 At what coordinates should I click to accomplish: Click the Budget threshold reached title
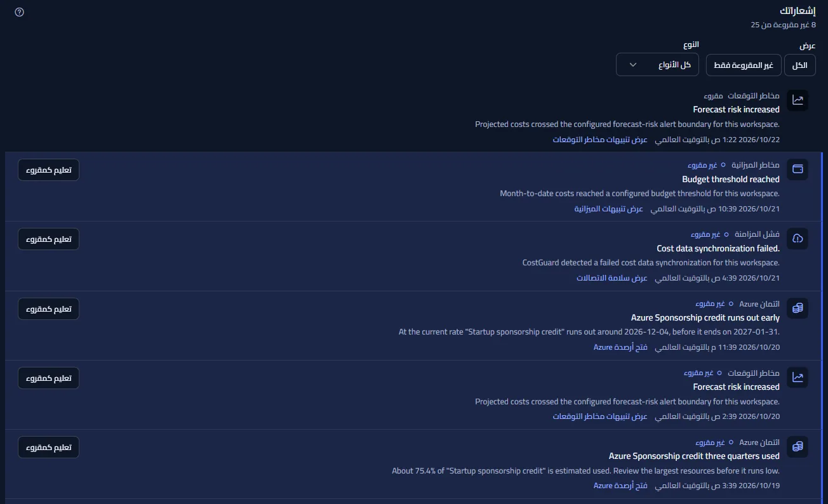(731, 180)
